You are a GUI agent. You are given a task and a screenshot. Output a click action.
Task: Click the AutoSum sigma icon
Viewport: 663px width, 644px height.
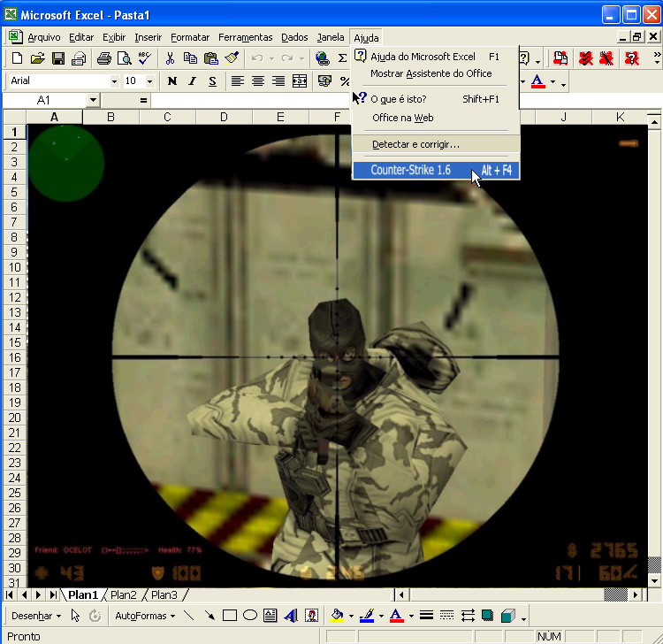342,58
